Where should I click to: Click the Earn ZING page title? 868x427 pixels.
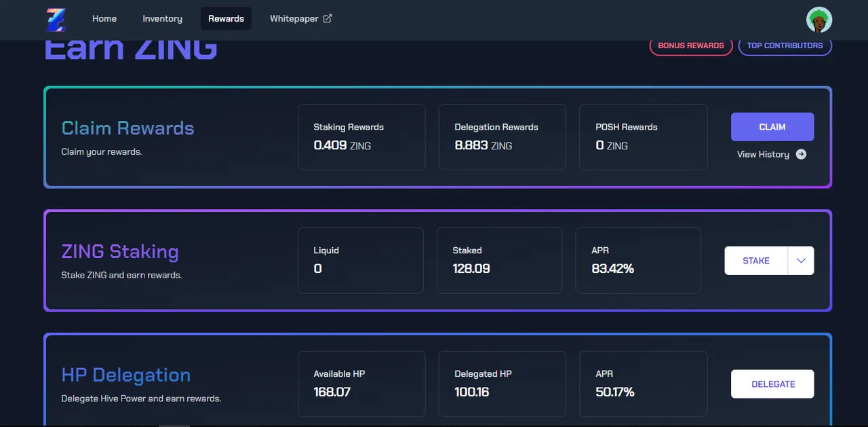coord(131,50)
